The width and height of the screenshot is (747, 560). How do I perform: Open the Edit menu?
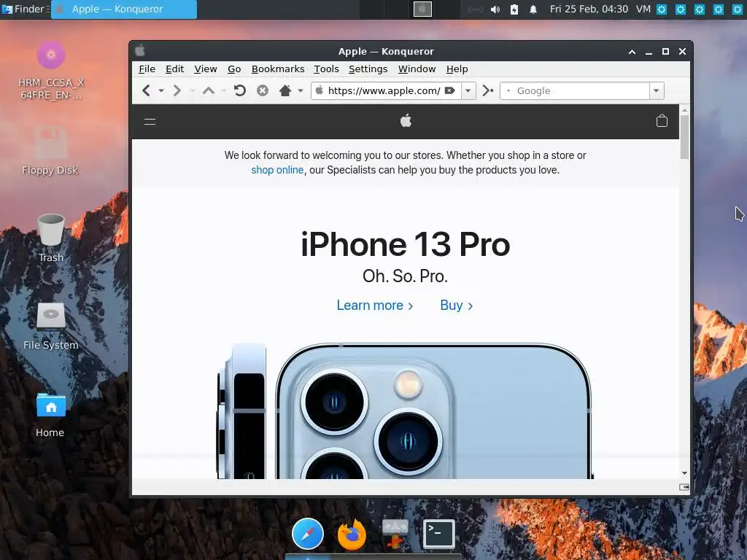point(174,69)
